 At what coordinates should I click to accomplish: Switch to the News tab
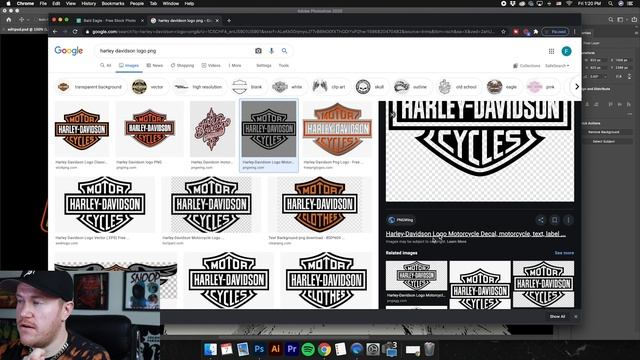pyautogui.click(x=155, y=65)
